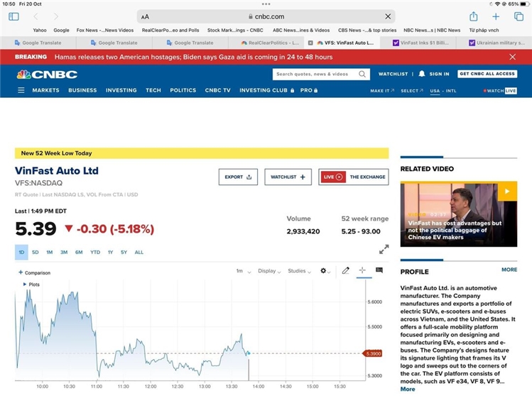Image resolution: width=532 pixels, height=398 pixels.
Task: Add stock via WATCHLIST + button
Action: click(x=288, y=177)
